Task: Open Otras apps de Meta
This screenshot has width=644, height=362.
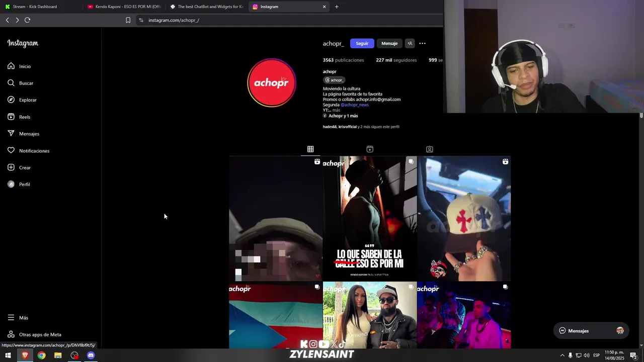Action: click(x=34, y=334)
